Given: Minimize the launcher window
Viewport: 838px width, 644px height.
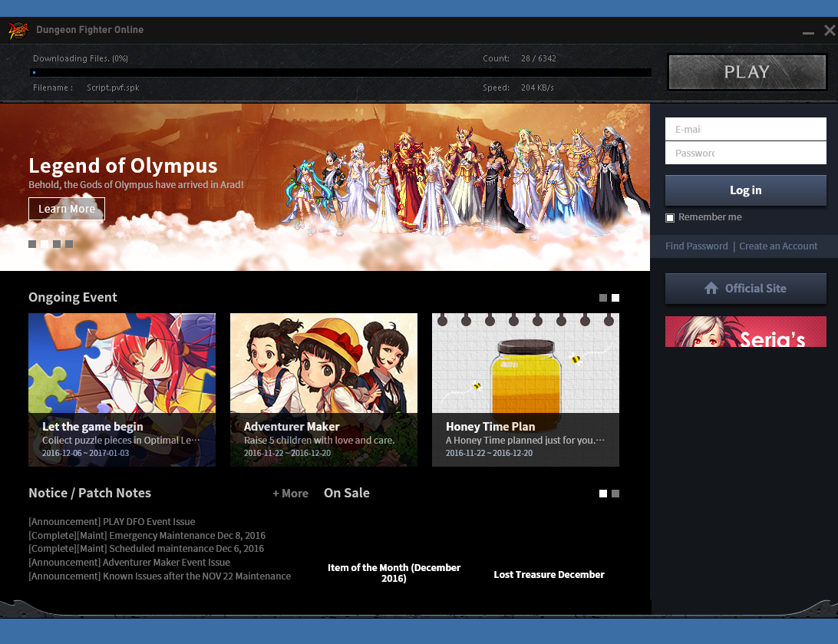Looking at the screenshot, I should coord(808,32).
